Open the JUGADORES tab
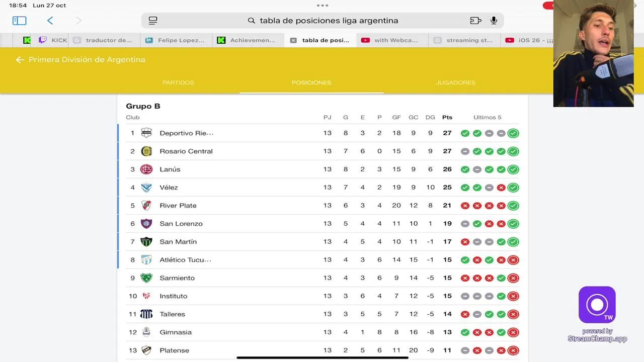644x362 pixels. (455, 82)
